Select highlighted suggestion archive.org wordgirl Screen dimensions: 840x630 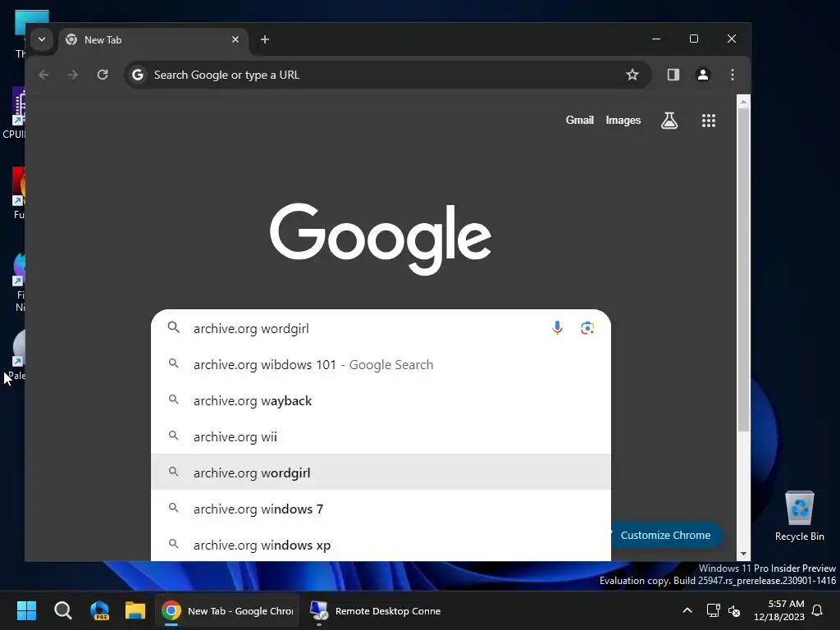381,472
